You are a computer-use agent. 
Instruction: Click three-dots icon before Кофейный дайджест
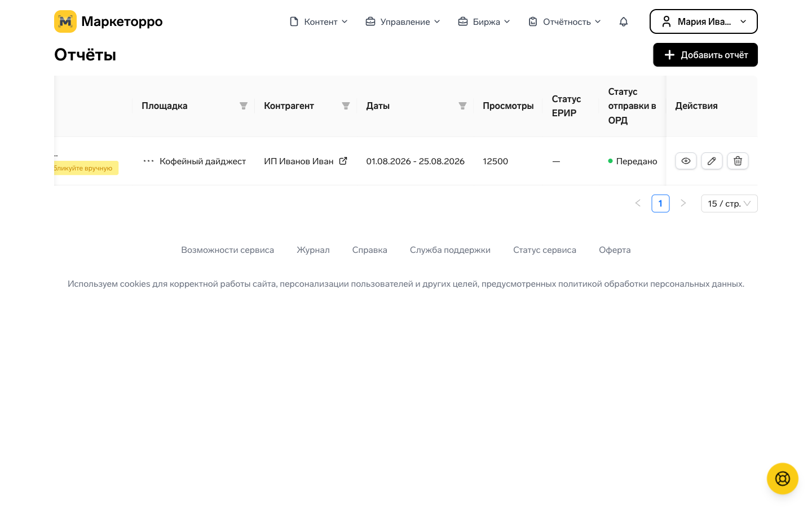pos(148,161)
